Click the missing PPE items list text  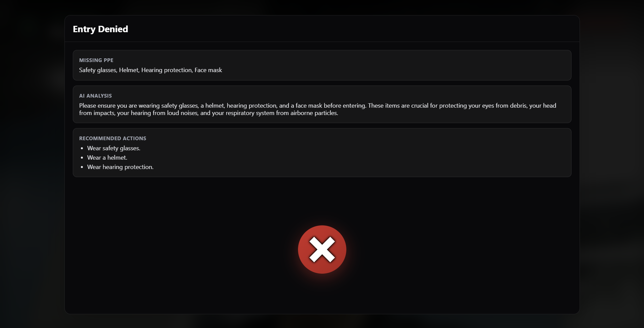151,70
